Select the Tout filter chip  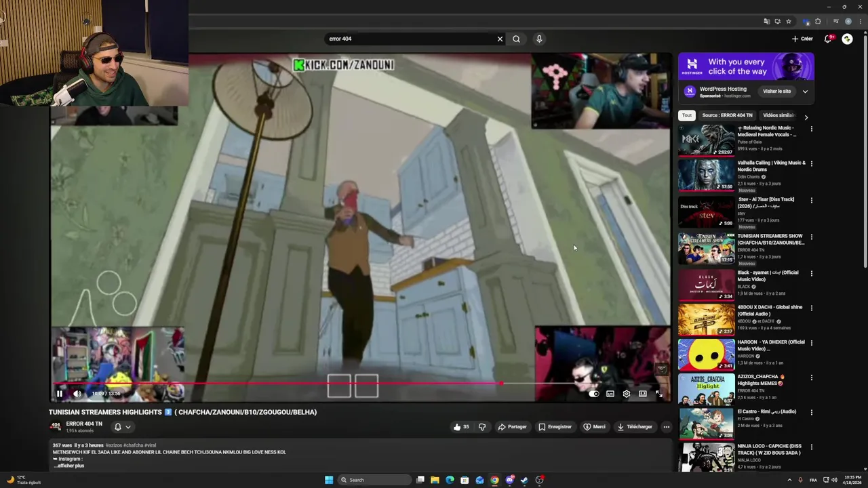tap(687, 115)
